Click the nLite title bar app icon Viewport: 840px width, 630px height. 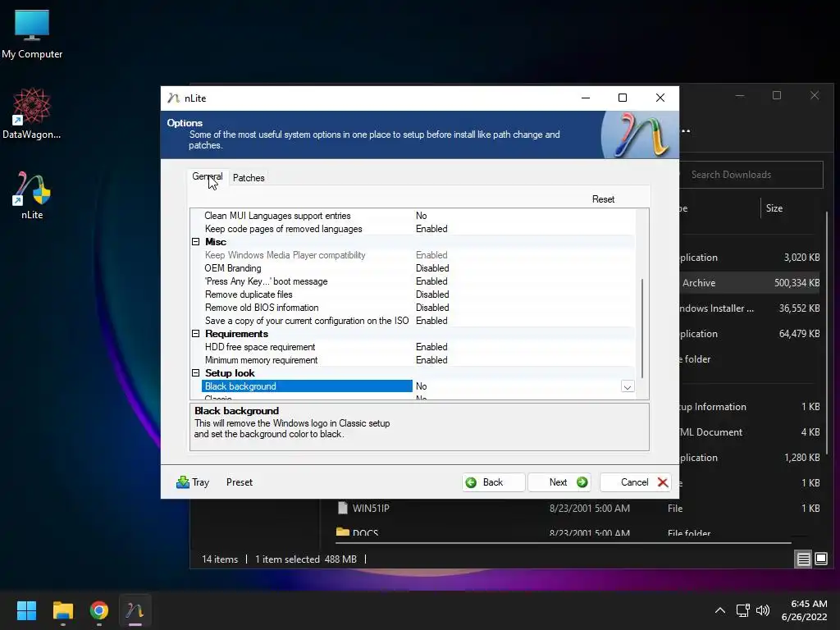click(173, 98)
